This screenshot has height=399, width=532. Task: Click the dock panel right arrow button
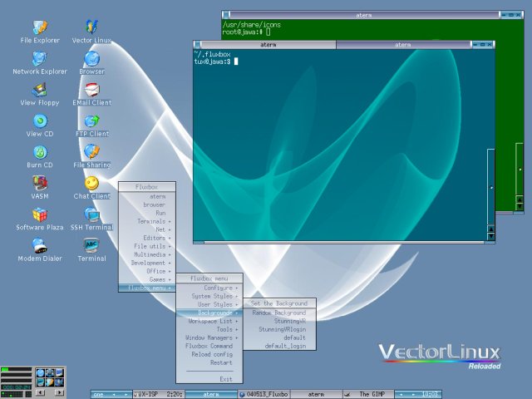click(59, 393)
